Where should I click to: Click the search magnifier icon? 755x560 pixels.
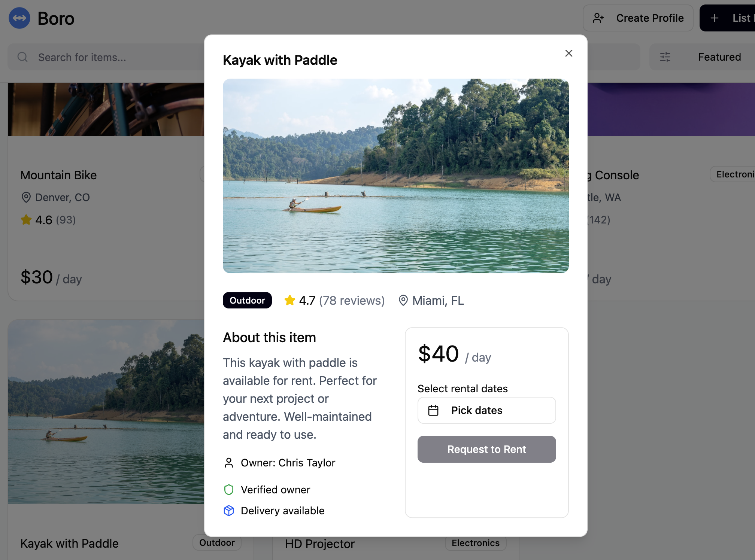[22, 57]
